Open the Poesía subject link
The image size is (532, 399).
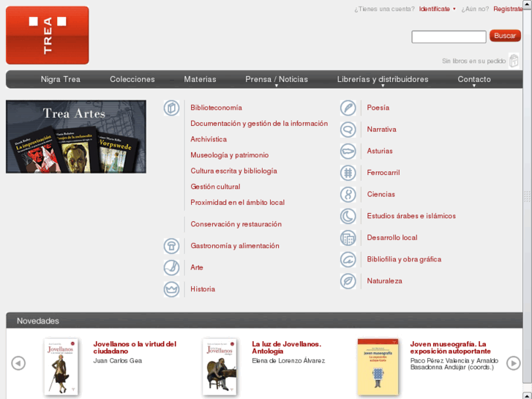click(378, 108)
